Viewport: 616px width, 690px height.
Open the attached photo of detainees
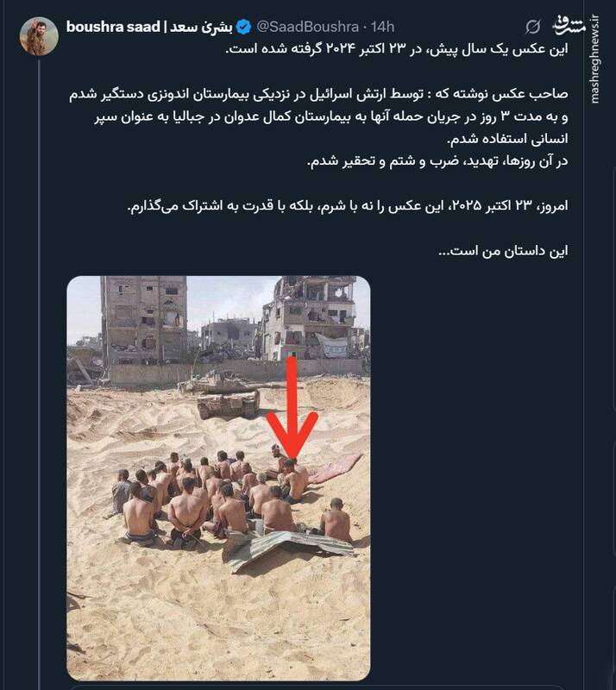(218, 478)
